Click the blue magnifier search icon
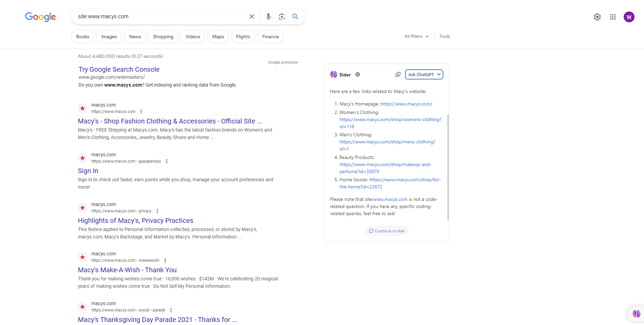The image size is (644, 325). (x=295, y=17)
